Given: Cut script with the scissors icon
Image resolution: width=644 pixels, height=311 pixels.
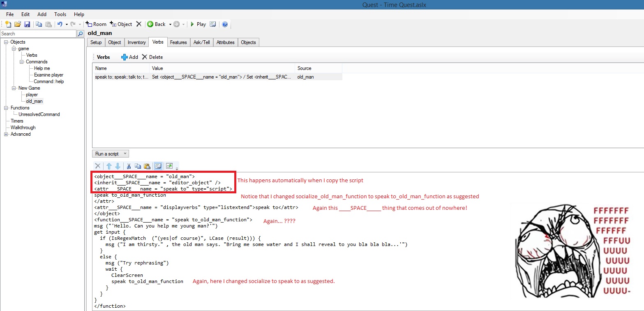Looking at the screenshot, I should tap(129, 166).
